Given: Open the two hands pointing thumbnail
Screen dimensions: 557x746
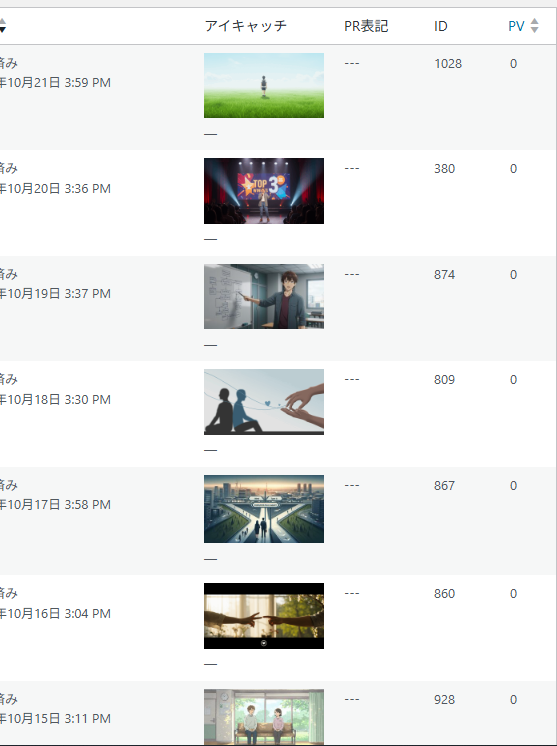Looking at the screenshot, I should coord(264,616).
